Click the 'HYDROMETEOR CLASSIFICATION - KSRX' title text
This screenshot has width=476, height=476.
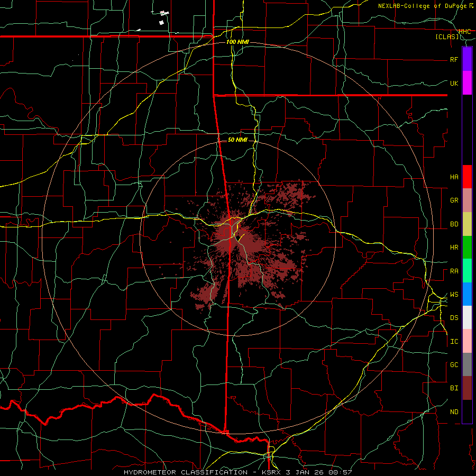pos(203,472)
